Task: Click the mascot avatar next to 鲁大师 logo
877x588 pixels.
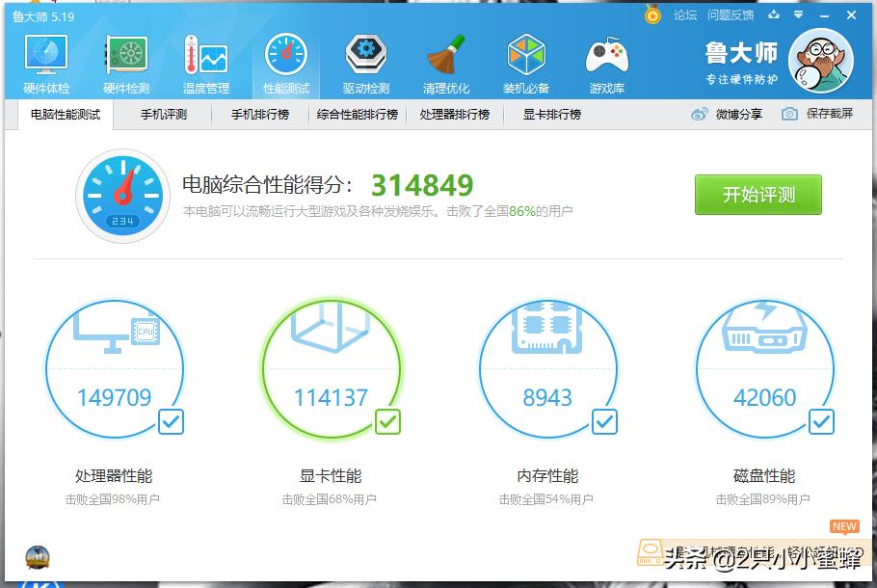Action: tap(821, 60)
